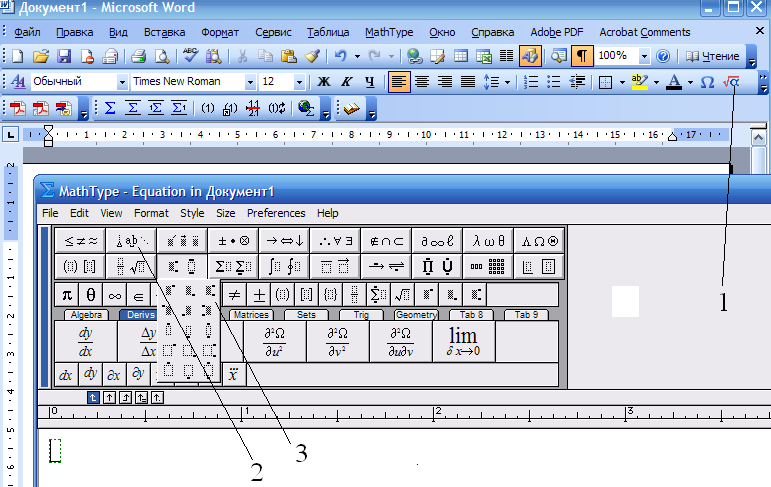Click the Convert to Adobe PDF icon

pyautogui.click(x=18, y=108)
